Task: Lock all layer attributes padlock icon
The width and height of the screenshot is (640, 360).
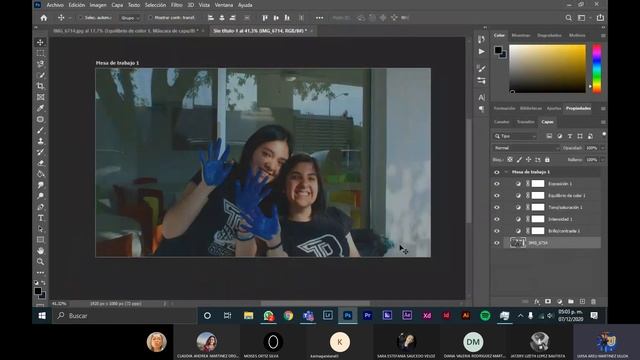Action: 547,160
